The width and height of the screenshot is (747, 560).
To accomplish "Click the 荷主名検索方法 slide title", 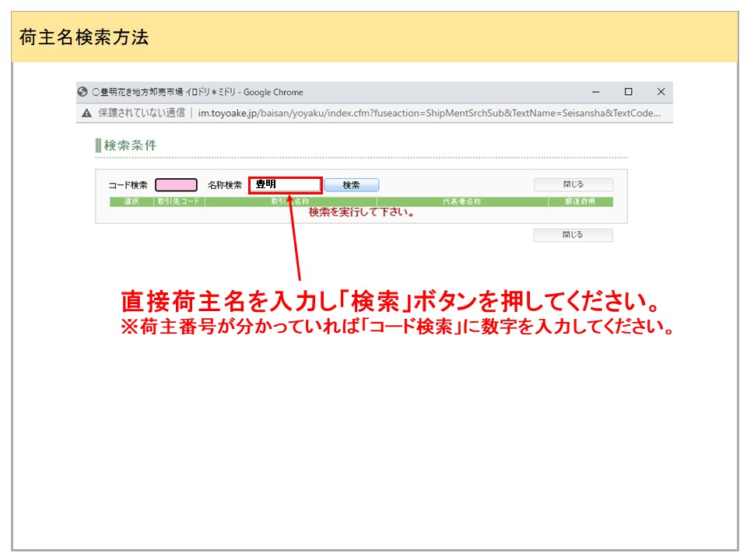I will click(x=84, y=37).
